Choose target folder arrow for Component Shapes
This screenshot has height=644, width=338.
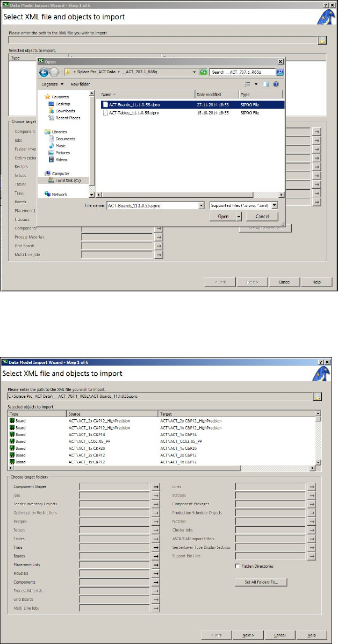(x=156, y=486)
